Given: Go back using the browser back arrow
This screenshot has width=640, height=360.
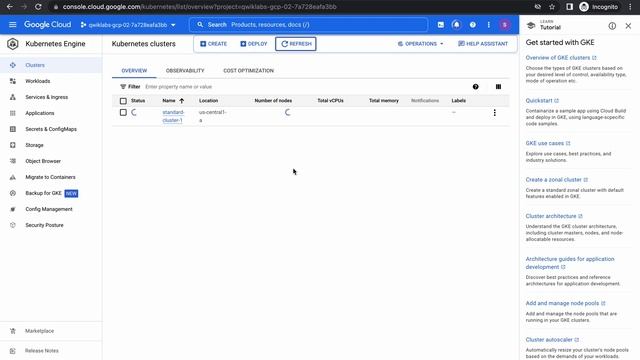Looking at the screenshot, I should pos(9,7).
